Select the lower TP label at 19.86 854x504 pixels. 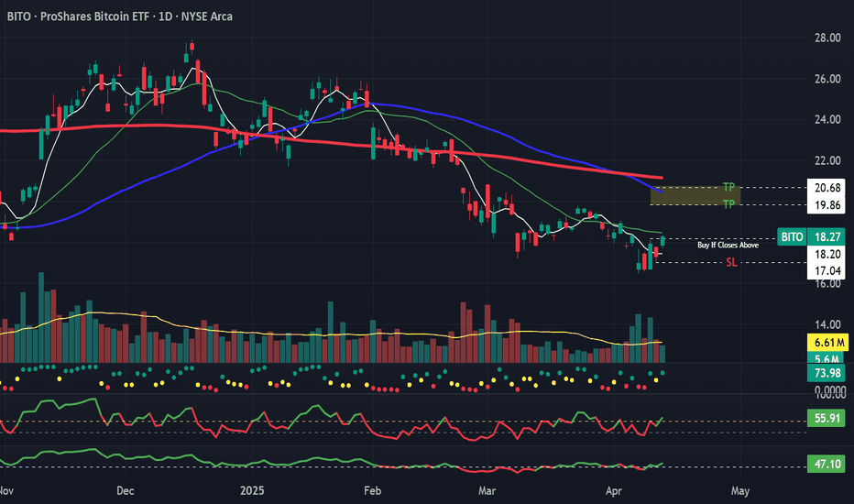pos(728,204)
